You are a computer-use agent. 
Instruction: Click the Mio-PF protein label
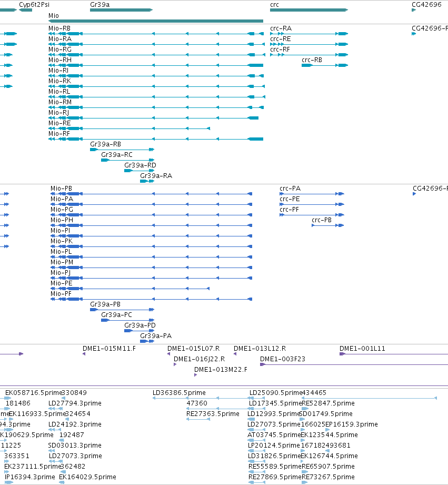point(61,293)
